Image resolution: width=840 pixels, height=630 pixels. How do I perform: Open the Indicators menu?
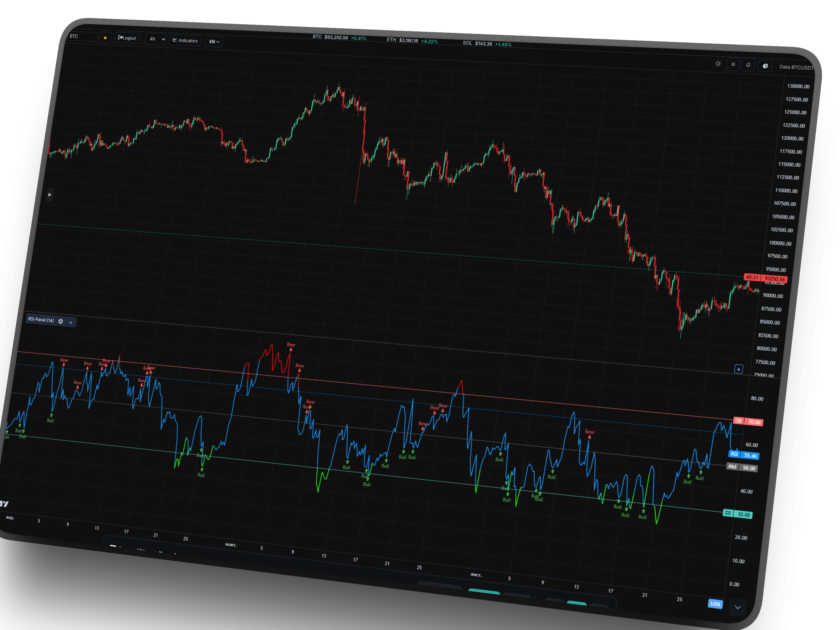pyautogui.click(x=185, y=40)
